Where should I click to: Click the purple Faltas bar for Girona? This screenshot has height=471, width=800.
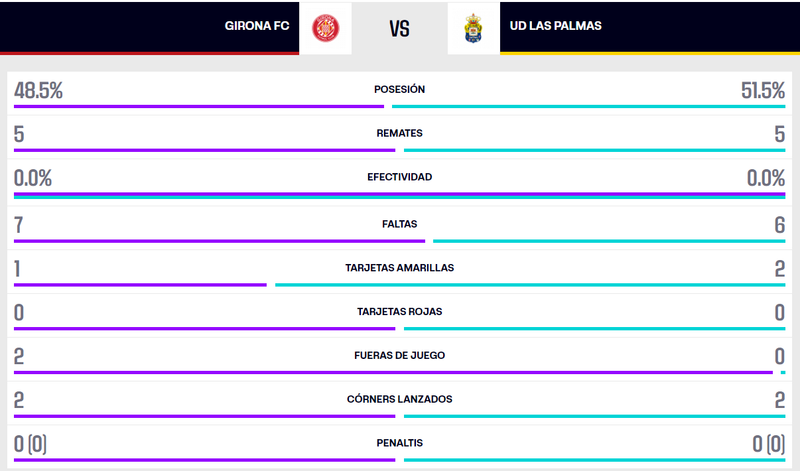[219, 240]
